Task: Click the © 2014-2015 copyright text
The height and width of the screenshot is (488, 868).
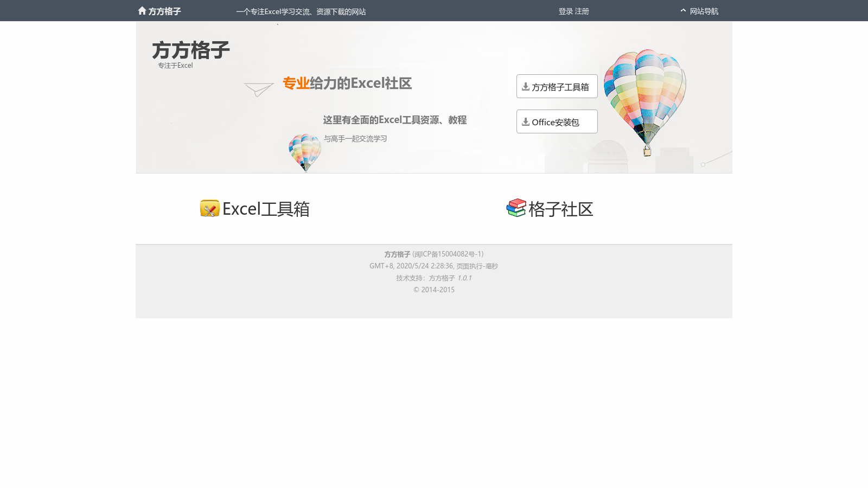Action: point(434,290)
